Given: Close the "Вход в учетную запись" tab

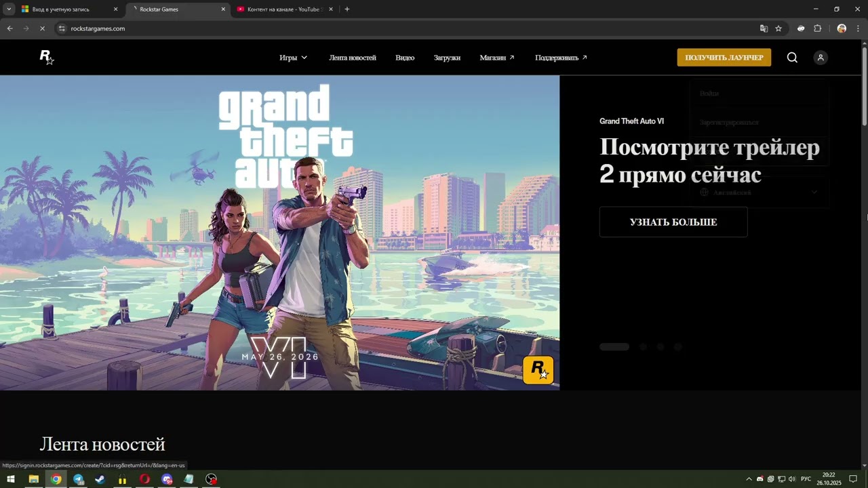Looking at the screenshot, I should (115, 9).
